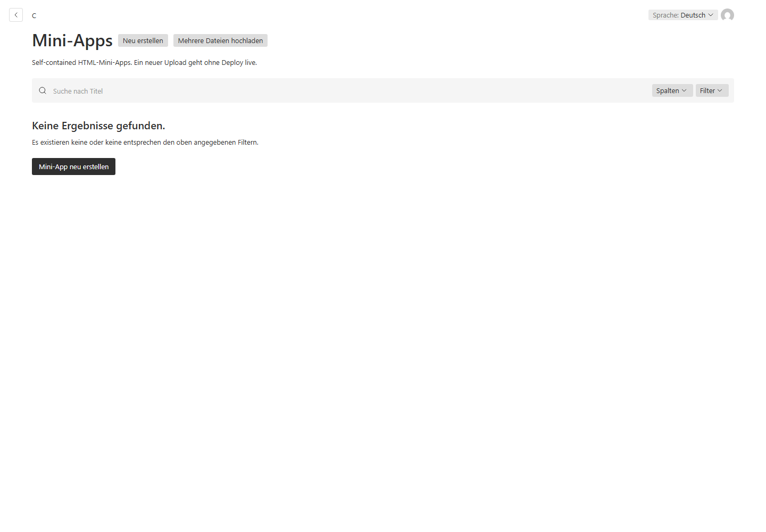Image resolution: width=766 pixels, height=532 pixels.
Task: Click the back chevron icon at top left
Action: pyautogui.click(x=16, y=15)
